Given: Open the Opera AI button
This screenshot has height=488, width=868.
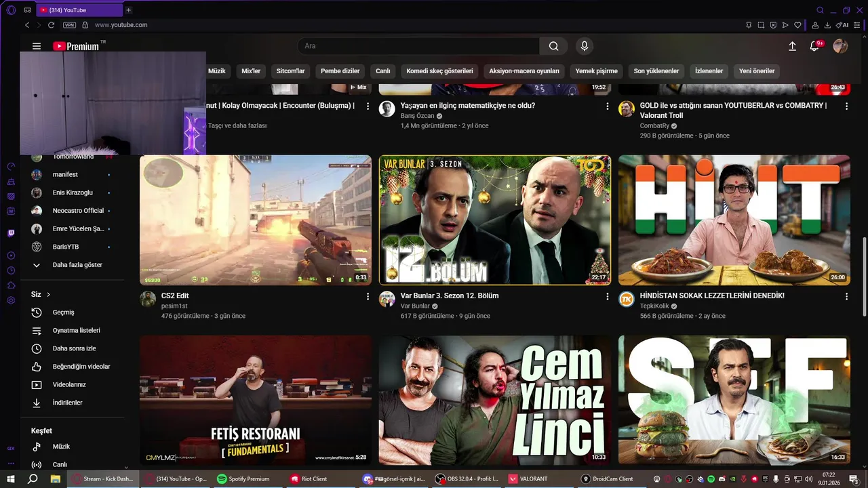Looking at the screenshot, I should click(x=843, y=25).
